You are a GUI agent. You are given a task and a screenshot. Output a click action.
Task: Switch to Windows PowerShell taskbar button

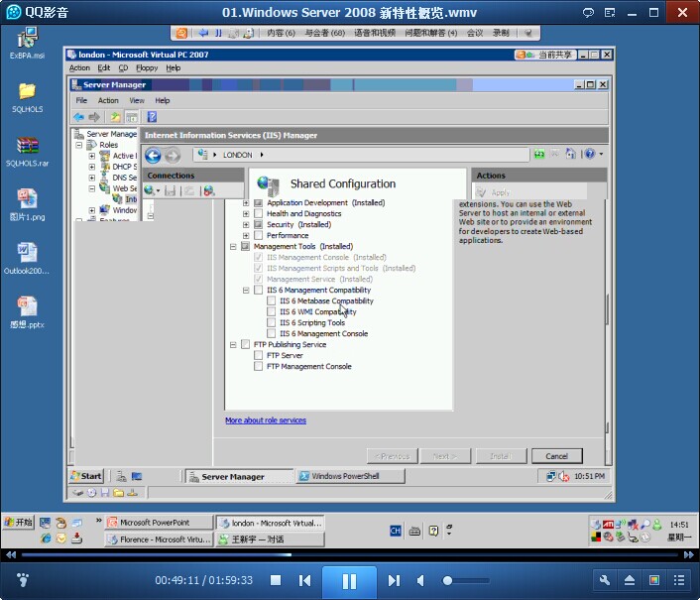click(350, 476)
